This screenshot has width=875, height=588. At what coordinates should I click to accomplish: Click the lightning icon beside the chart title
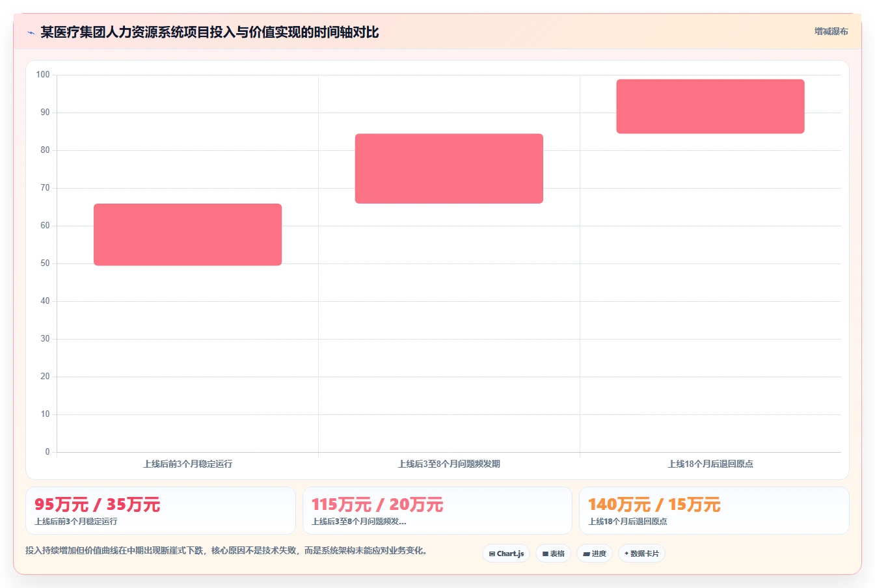(x=31, y=33)
